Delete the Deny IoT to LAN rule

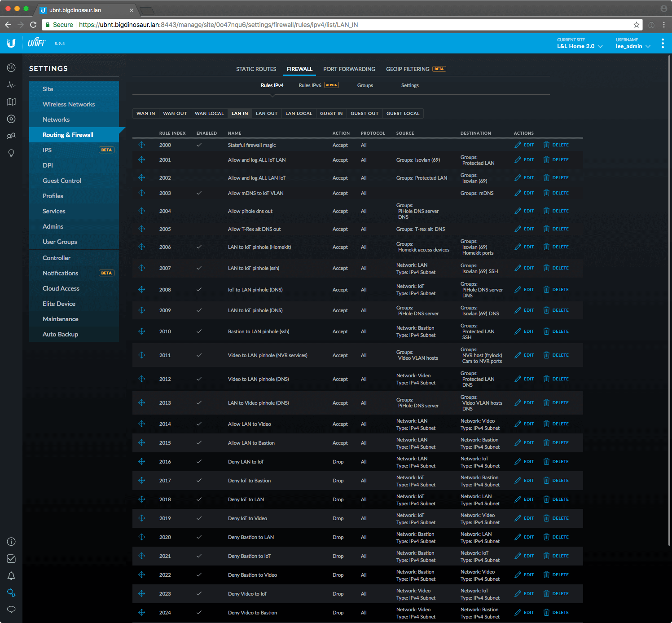pos(556,499)
